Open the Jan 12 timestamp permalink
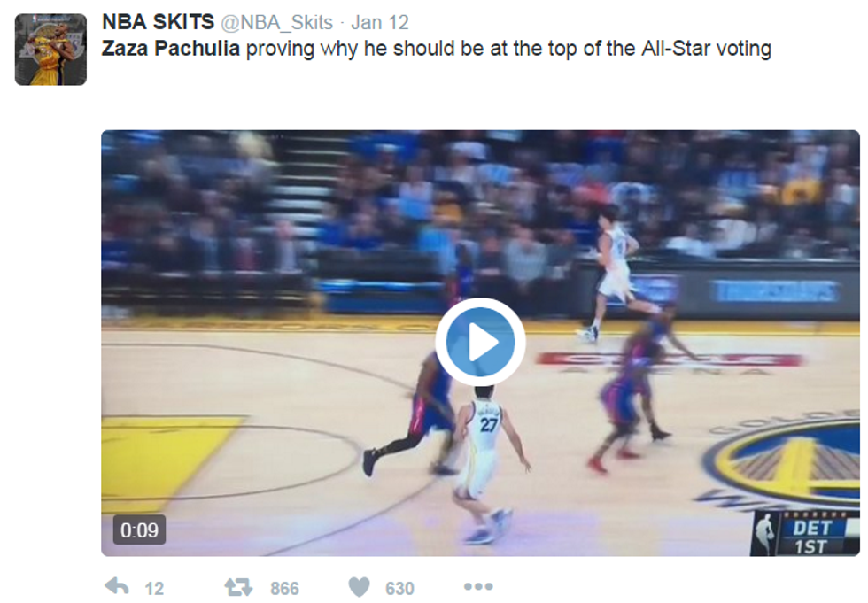This screenshot has height=603, width=868. [380, 23]
